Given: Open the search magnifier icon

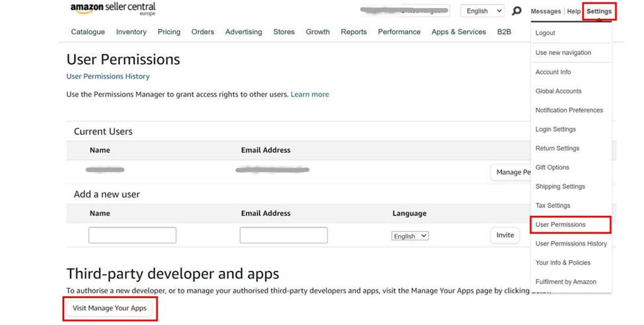Looking at the screenshot, I should coord(517,11).
